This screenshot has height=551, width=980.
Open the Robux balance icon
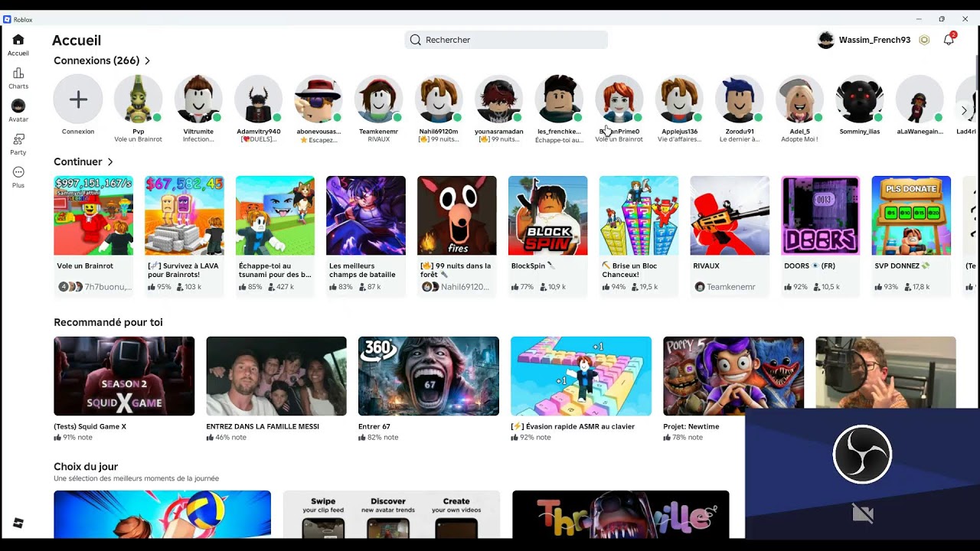pyautogui.click(x=924, y=40)
